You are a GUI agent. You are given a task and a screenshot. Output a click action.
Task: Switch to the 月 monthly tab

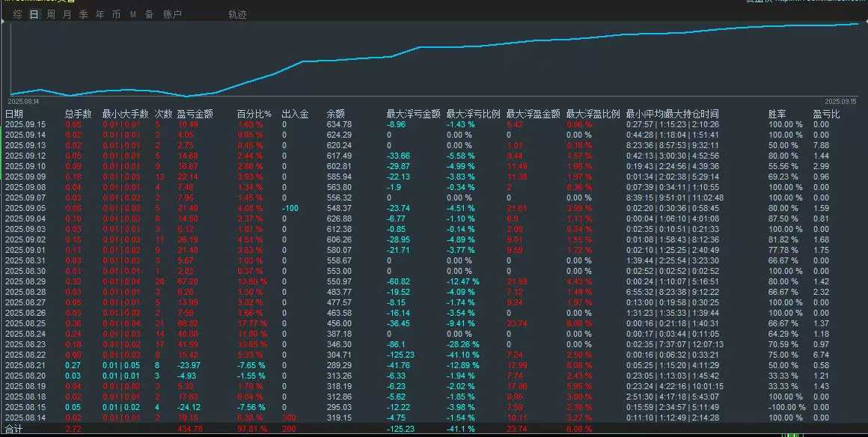coord(67,15)
